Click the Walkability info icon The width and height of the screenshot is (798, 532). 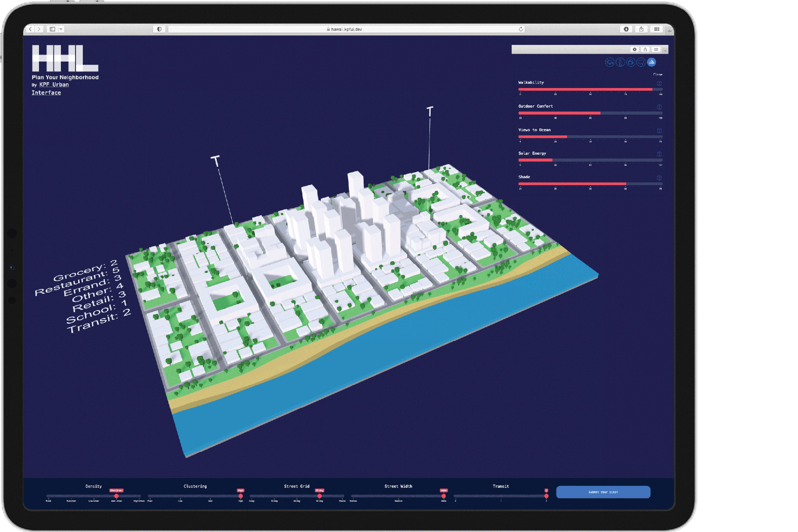tap(659, 84)
